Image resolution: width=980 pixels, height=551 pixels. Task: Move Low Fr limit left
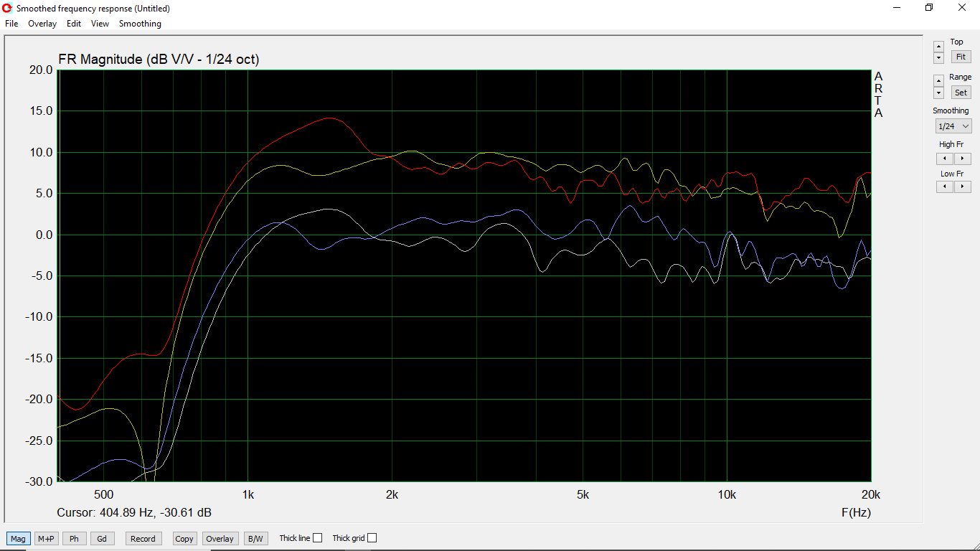(x=945, y=187)
